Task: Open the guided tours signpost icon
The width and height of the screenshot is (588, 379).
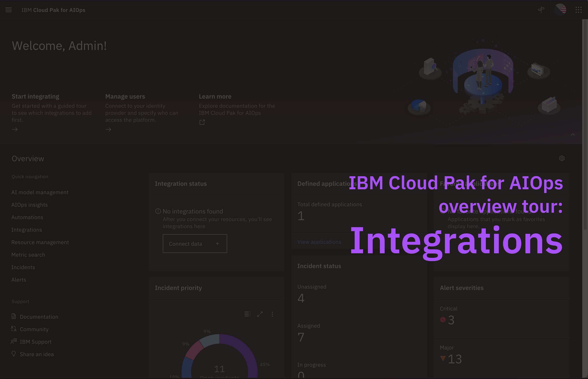Action: 541,10
